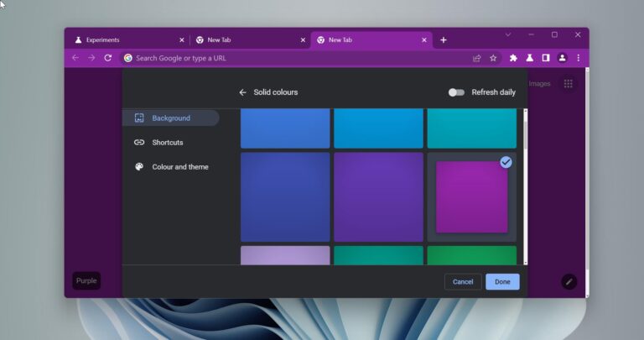Switch to the first New Tab tab

pyautogui.click(x=251, y=40)
